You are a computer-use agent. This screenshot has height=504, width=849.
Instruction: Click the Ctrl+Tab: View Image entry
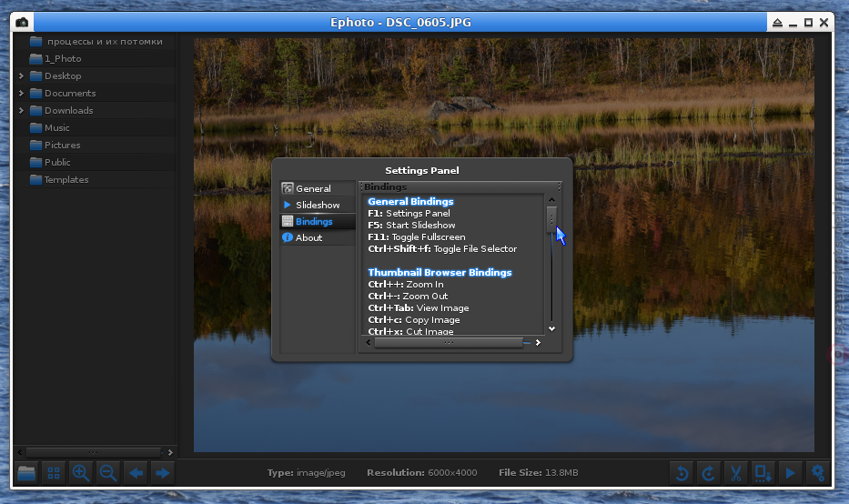point(419,308)
